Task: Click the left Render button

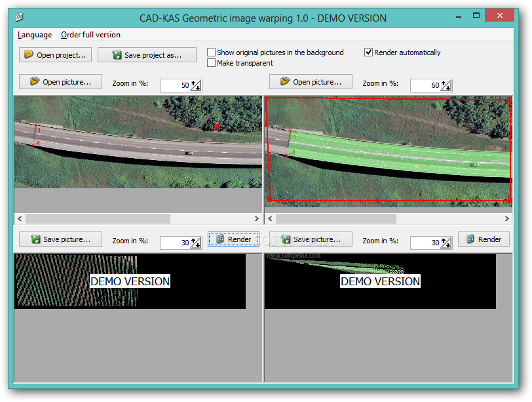Action: [x=233, y=239]
